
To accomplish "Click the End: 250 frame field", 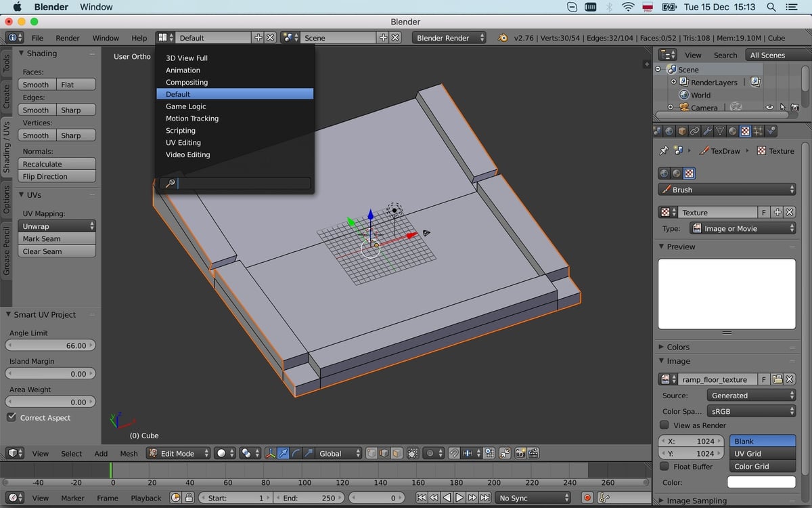I will pos(310,497).
